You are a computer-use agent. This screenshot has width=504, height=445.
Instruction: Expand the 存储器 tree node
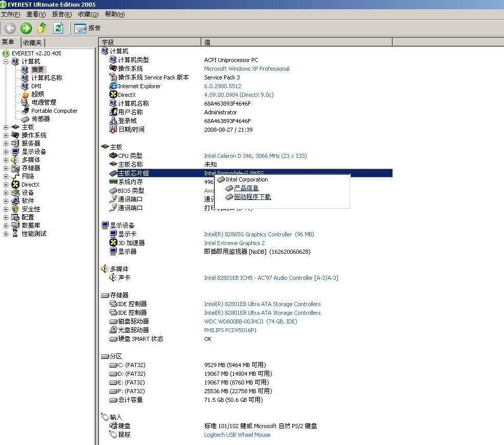click(6, 168)
